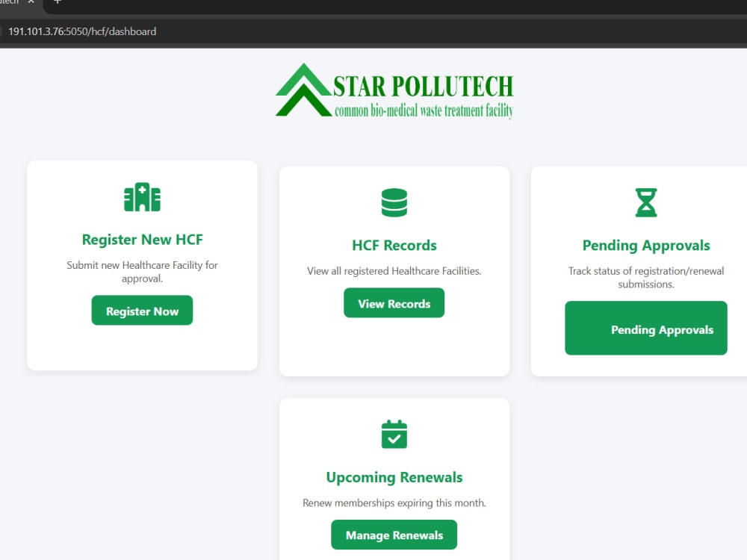Viewport: 747px width, 560px height.
Task: Click the Register Now button
Action: [142, 311]
